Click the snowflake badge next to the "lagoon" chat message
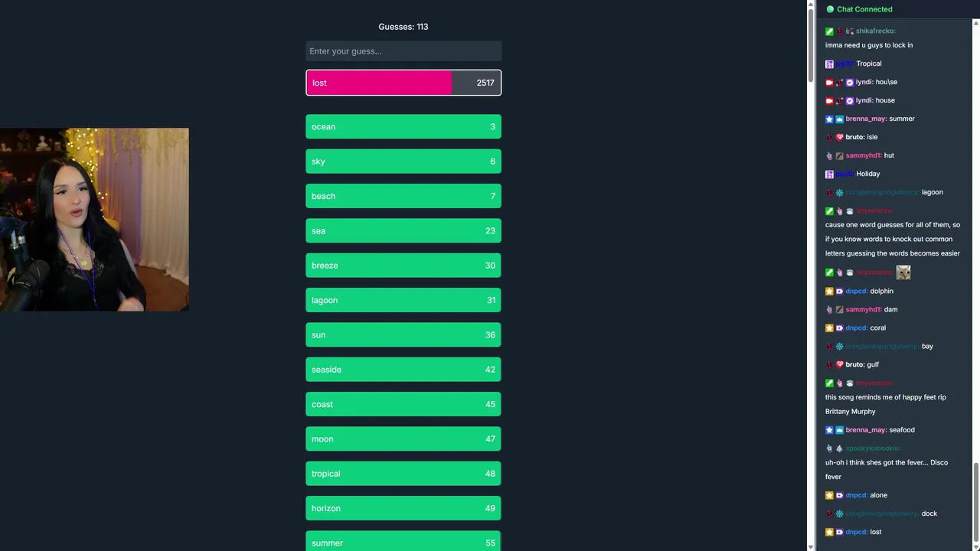The height and width of the screenshot is (551, 980). (x=839, y=192)
